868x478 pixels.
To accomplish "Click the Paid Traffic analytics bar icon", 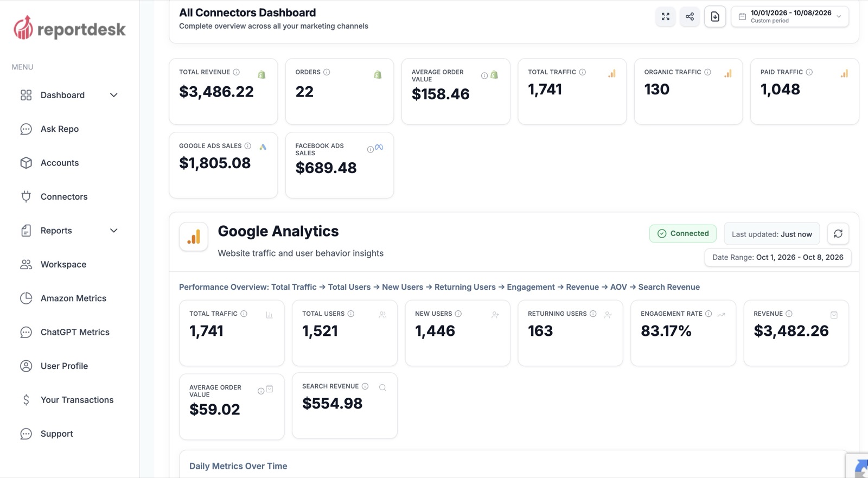I will pyautogui.click(x=844, y=73).
